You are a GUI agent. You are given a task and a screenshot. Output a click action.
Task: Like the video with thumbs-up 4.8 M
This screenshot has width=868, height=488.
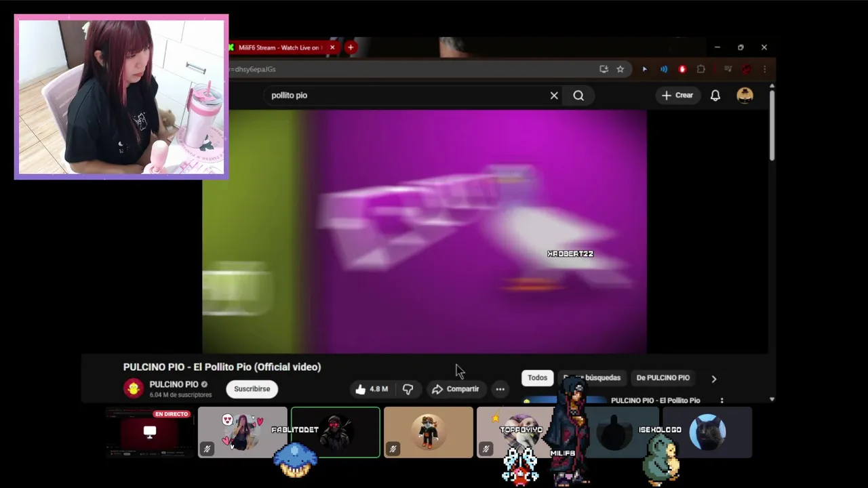point(372,389)
